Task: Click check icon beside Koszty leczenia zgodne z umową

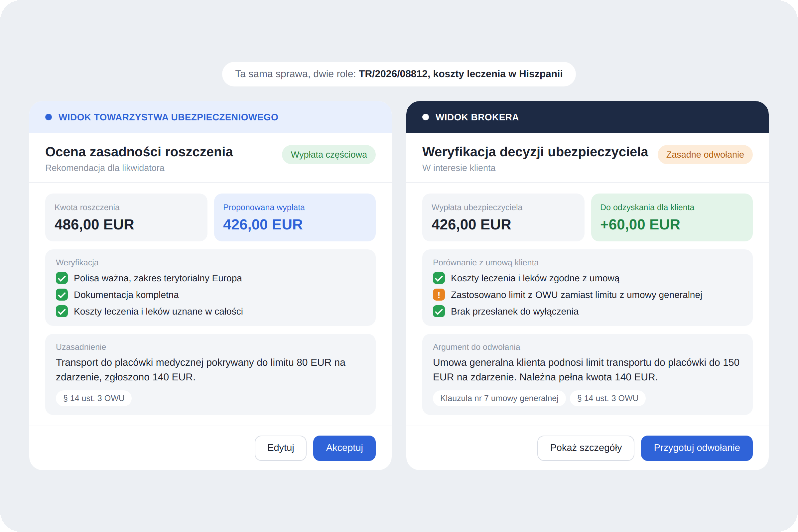Action: click(x=439, y=278)
